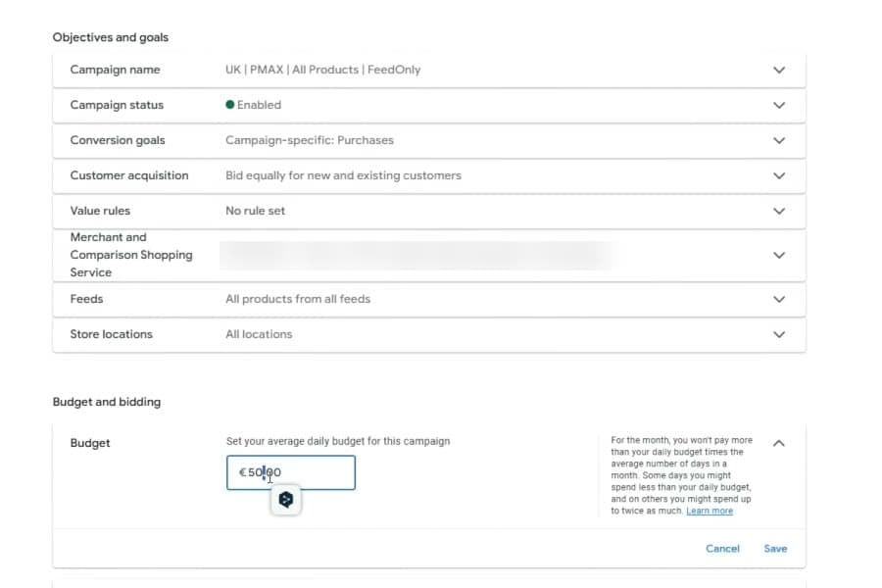
Task: Click the 'Enabled' status text
Action: click(x=259, y=105)
